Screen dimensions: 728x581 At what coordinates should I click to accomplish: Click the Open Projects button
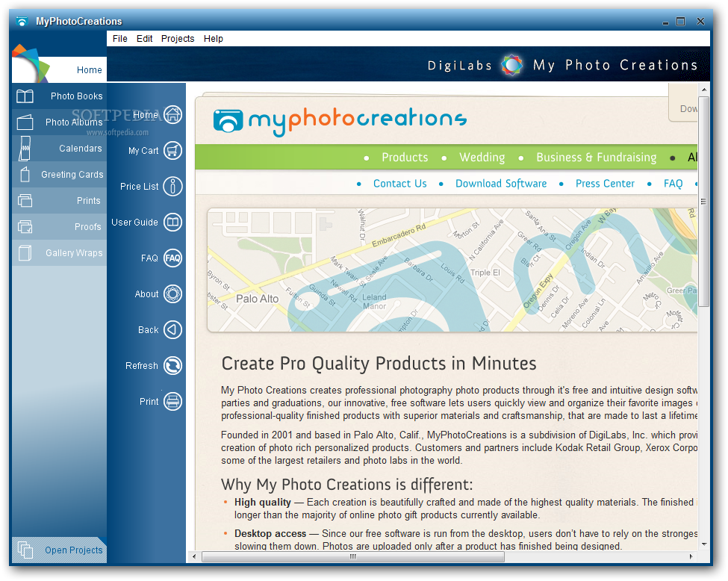[x=60, y=550]
